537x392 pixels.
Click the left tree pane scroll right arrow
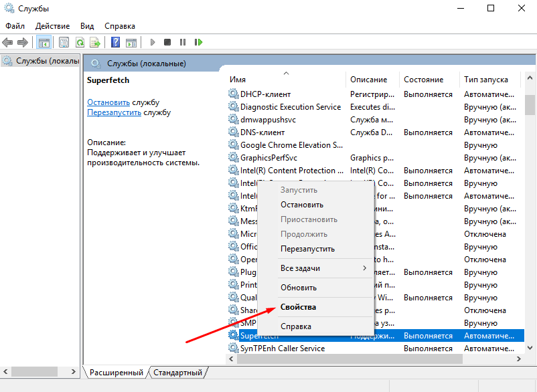(73, 371)
